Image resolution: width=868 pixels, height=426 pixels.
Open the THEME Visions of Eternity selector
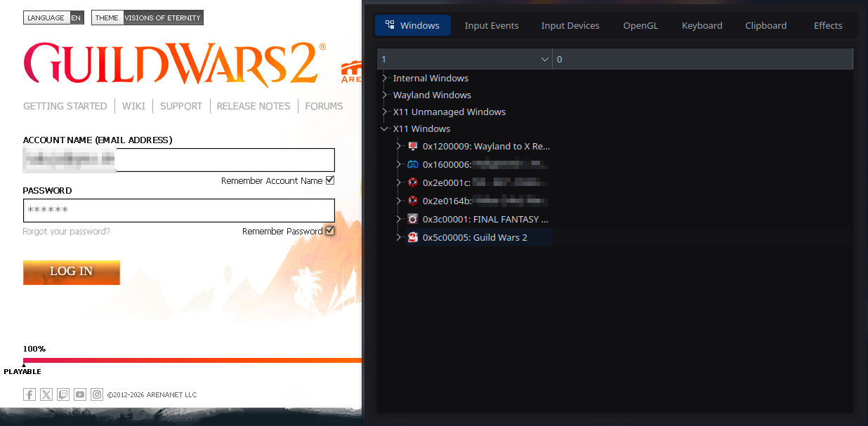pos(147,18)
